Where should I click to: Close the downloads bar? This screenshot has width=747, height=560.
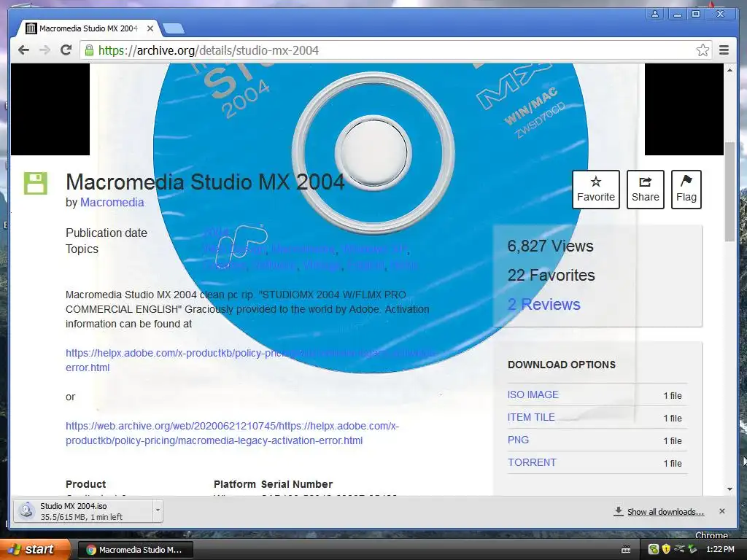click(x=721, y=511)
